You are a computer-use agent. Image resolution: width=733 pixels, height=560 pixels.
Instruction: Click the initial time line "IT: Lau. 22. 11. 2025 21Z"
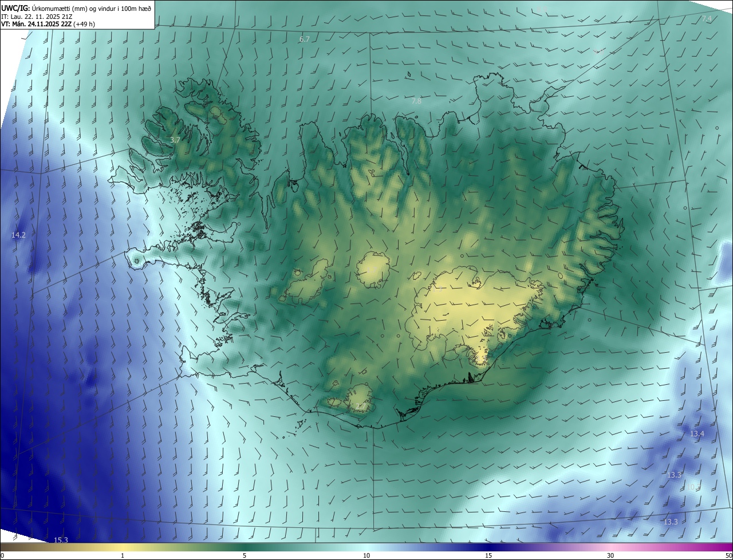36,16
